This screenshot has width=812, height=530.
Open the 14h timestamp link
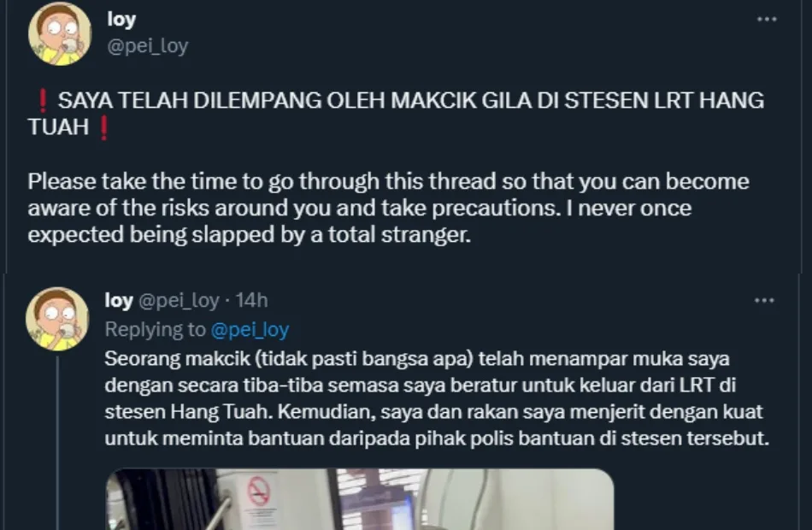click(251, 300)
